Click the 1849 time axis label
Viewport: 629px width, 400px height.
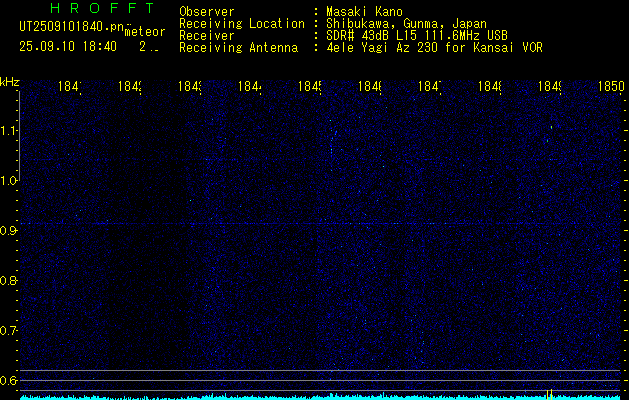[x=549, y=86]
